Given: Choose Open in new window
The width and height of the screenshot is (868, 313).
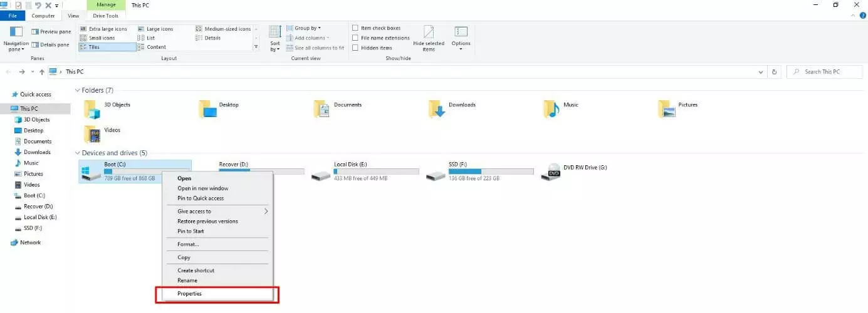Looking at the screenshot, I should click(217, 188).
